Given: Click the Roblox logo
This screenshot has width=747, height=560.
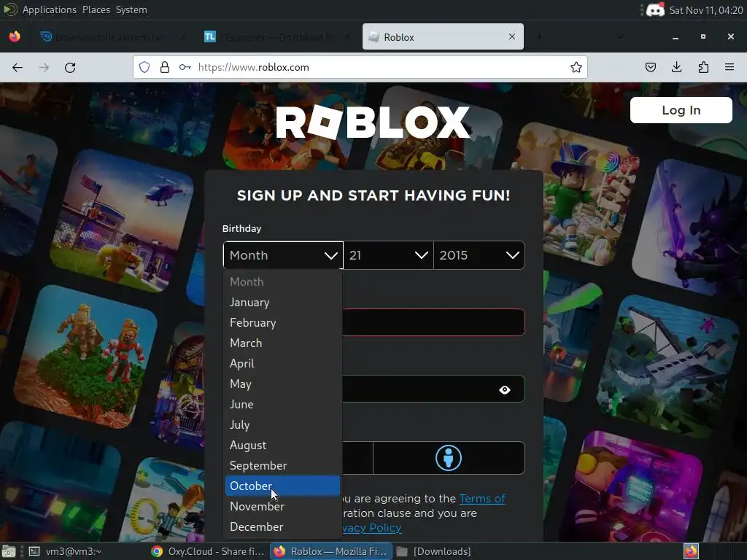Looking at the screenshot, I should [373, 122].
